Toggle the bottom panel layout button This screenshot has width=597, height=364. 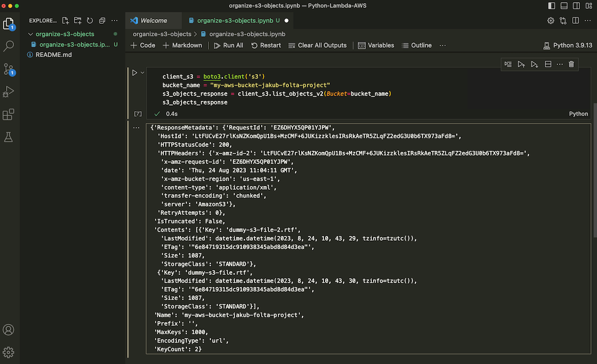565,5
